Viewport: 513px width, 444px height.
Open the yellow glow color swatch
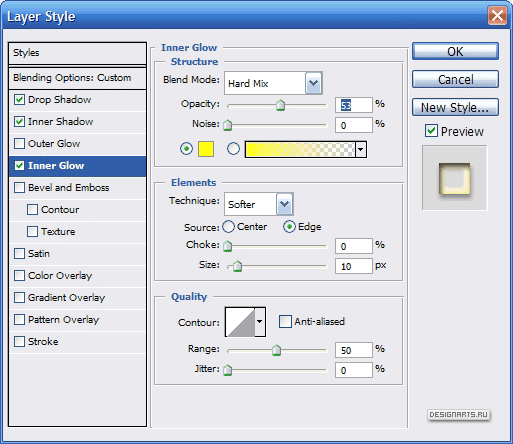tap(206, 149)
